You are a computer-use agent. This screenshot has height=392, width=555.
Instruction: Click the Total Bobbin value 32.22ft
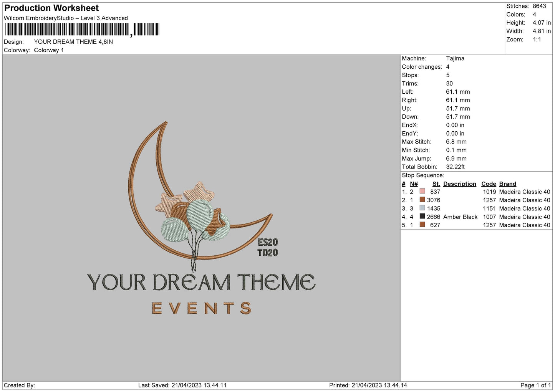[456, 167]
